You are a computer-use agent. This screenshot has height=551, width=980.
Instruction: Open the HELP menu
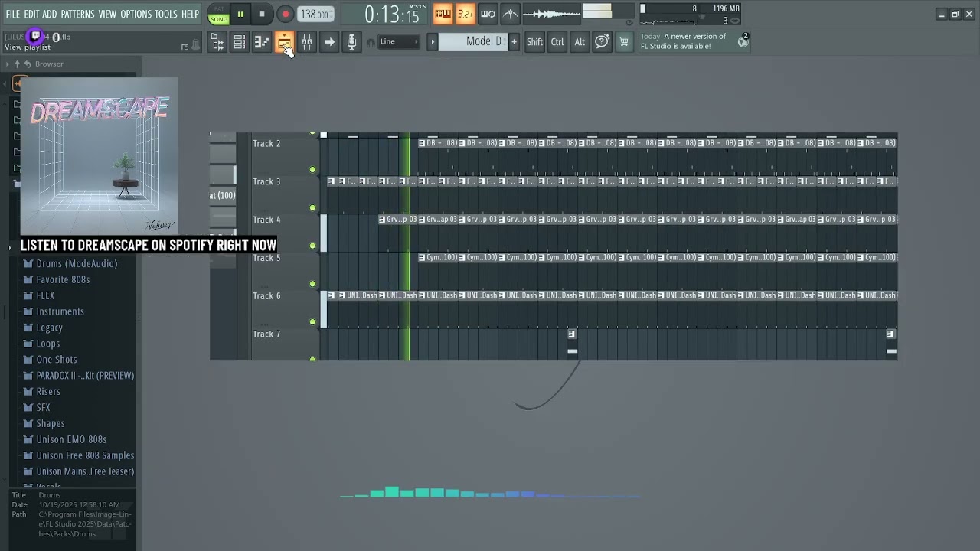(x=190, y=14)
